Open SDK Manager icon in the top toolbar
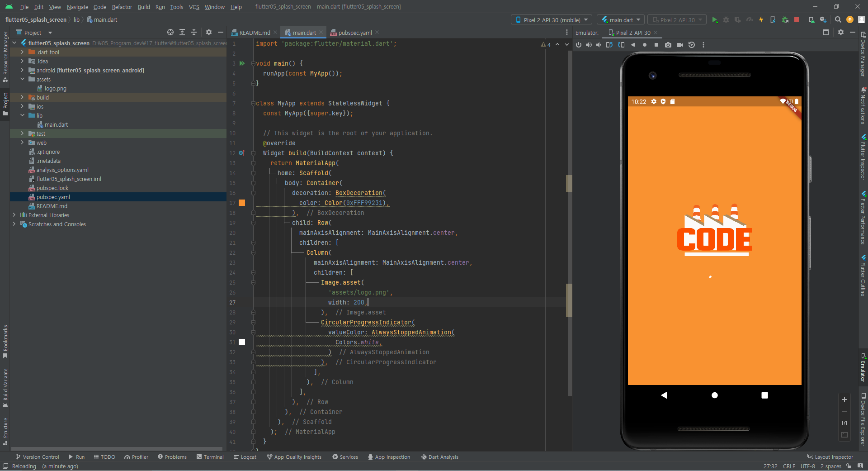 823,20
